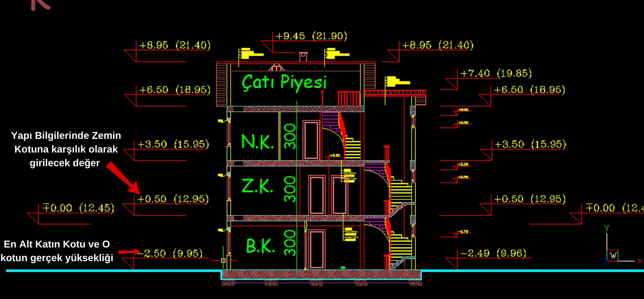Image resolution: width=644 pixels, height=299 pixels.
Task: Click "+8.95 (21.40)" elevation right of the building
Action: [438, 45]
